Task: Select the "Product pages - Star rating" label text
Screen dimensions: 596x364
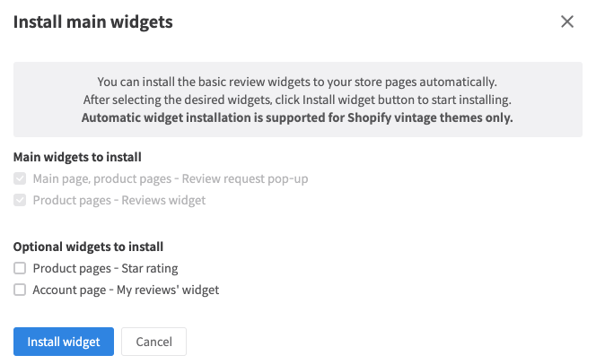Action: point(105,268)
